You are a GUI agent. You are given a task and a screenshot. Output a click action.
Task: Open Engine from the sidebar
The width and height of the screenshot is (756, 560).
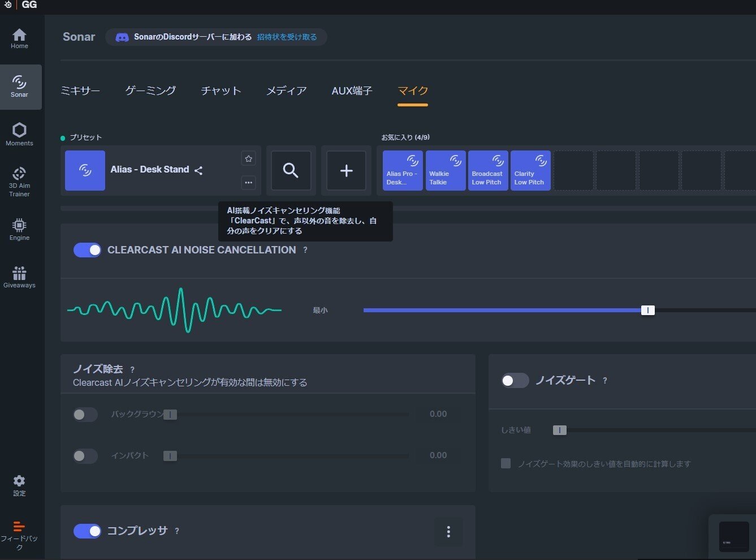[x=20, y=229]
